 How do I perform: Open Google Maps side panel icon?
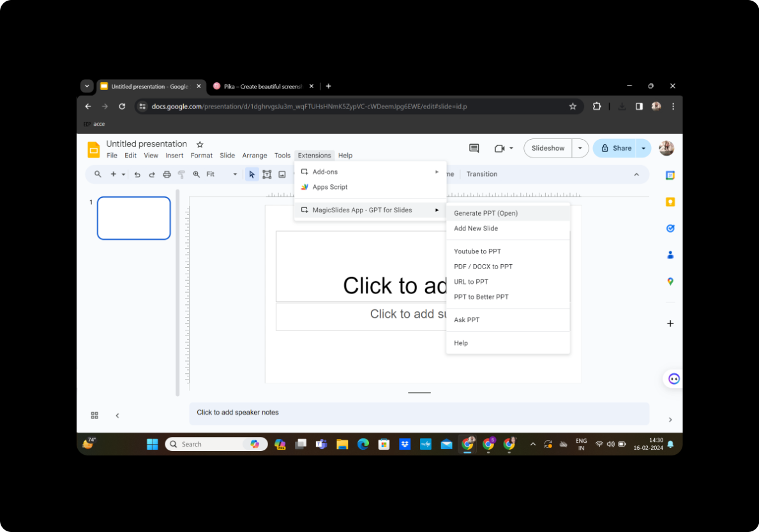670,281
